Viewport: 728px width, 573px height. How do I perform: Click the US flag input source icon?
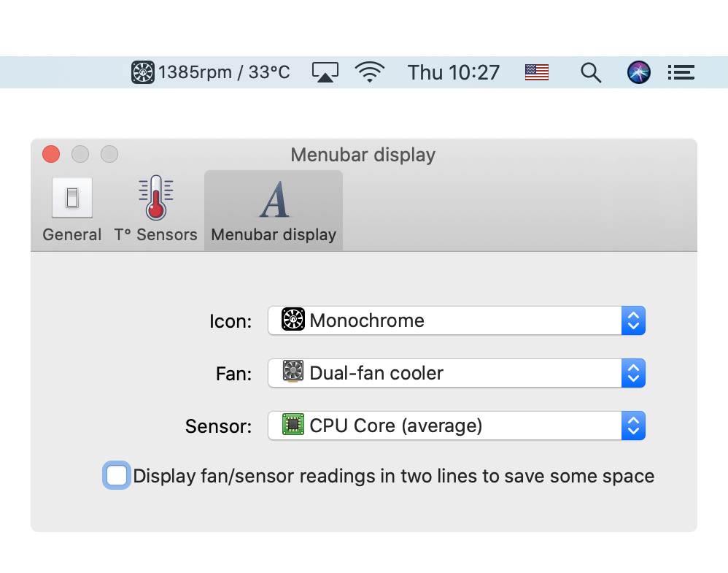(536, 72)
